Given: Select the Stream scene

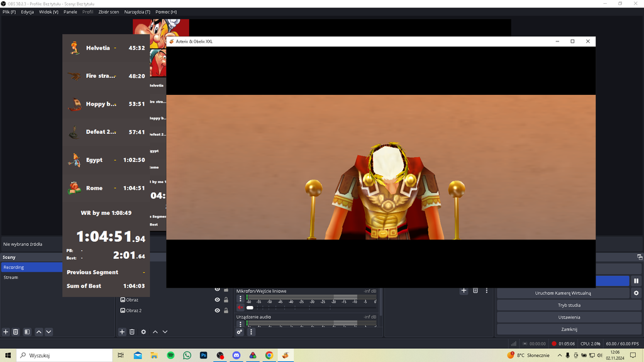Looking at the screenshot, I should pos(31,277).
